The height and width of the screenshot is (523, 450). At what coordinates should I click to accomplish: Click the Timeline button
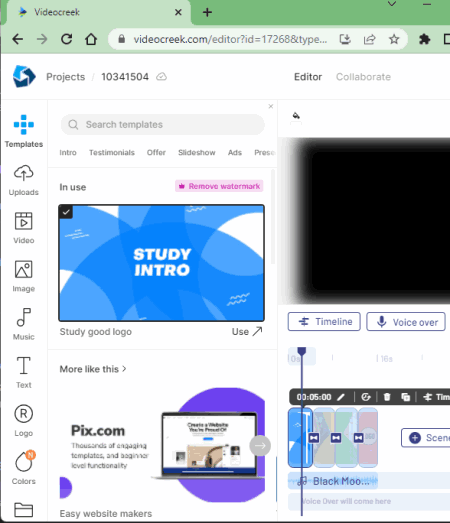coord(324,322)
